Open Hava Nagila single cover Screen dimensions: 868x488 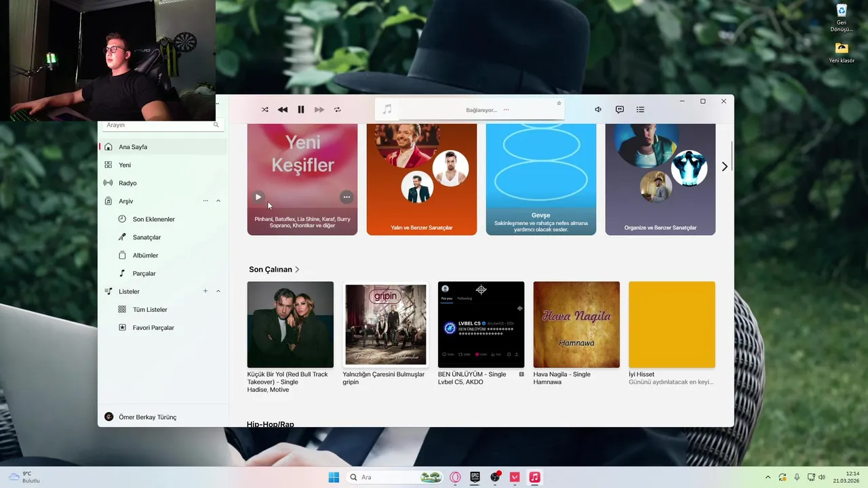pos(576,325)
